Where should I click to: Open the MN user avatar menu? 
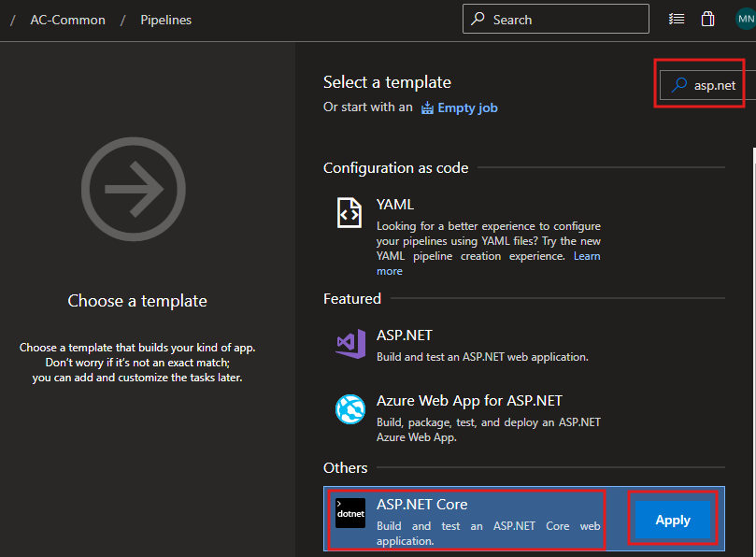coord(746,20)
